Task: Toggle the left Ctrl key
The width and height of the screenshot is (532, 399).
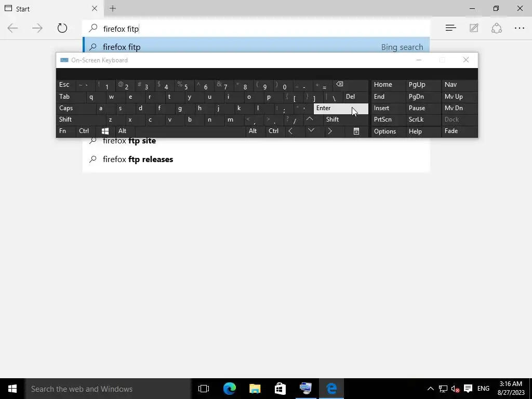Action: tap(86, 131)
